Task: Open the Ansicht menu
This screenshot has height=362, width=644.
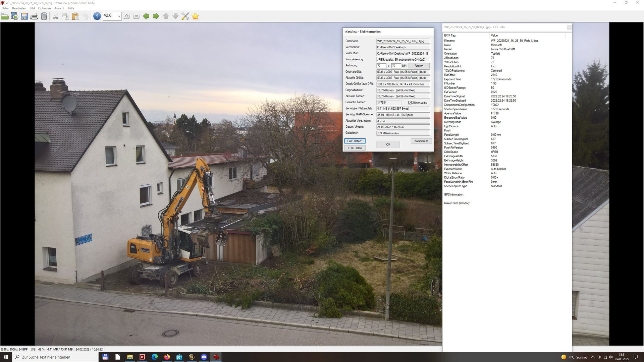Action: (59, 8)
